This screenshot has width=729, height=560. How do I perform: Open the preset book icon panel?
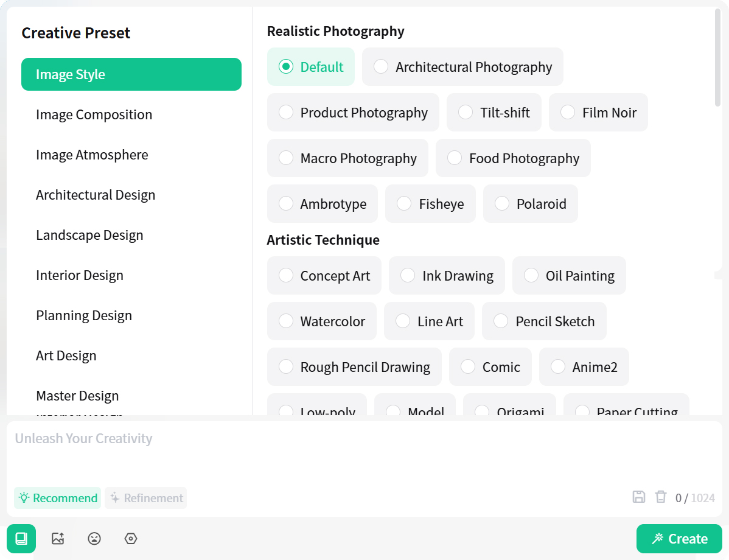(21, 539)
